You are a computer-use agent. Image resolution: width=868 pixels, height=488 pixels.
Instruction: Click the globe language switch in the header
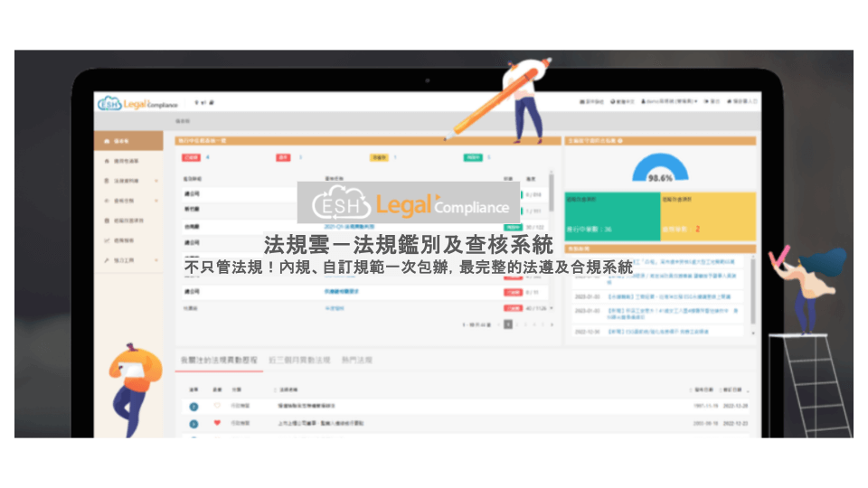click(x=622, y=102)
